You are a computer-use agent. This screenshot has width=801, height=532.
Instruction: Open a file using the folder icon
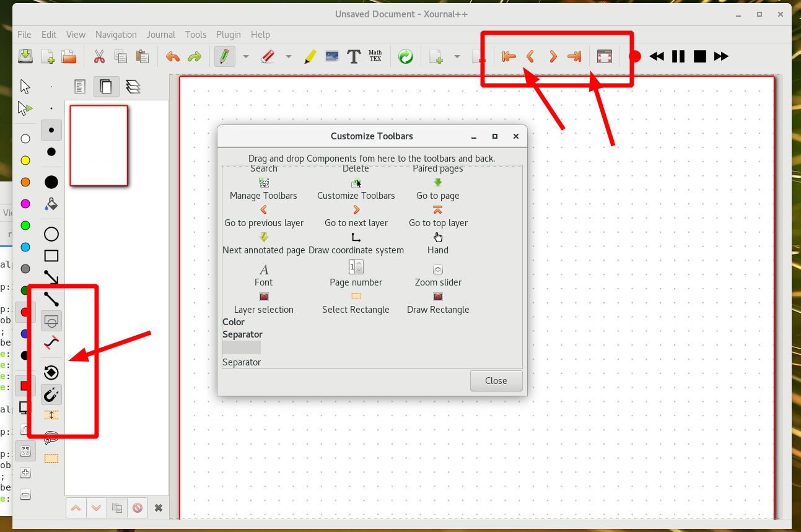tap(68, 56)
